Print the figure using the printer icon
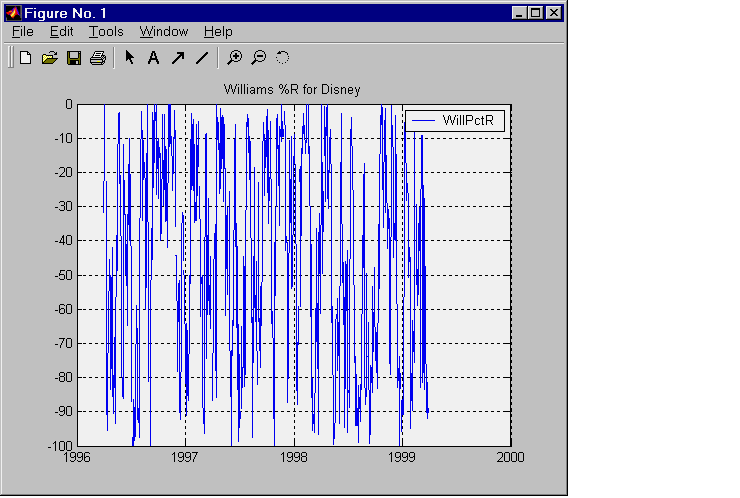Image resolution: width=740 pixels, height=498 pixels. pos(97,58)
